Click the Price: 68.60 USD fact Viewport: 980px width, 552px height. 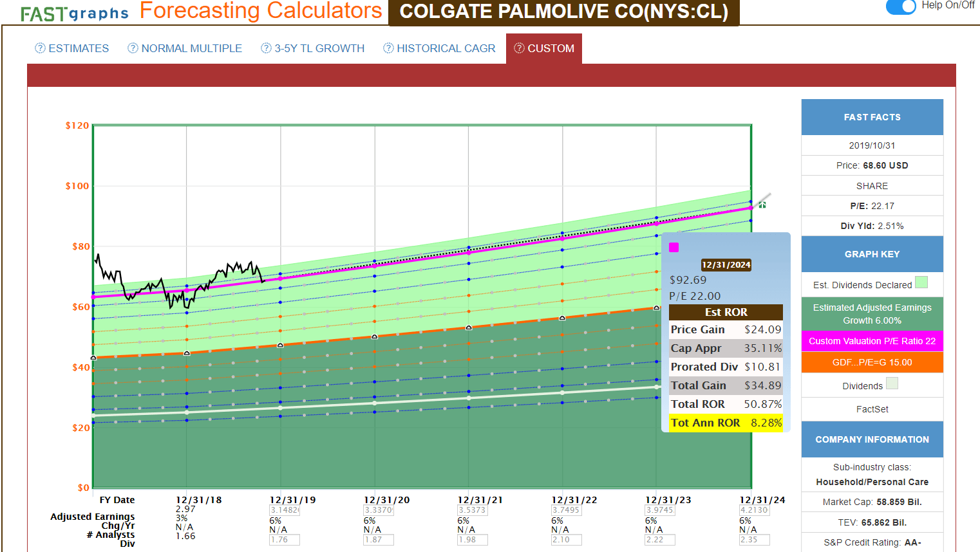coord(872,165)
